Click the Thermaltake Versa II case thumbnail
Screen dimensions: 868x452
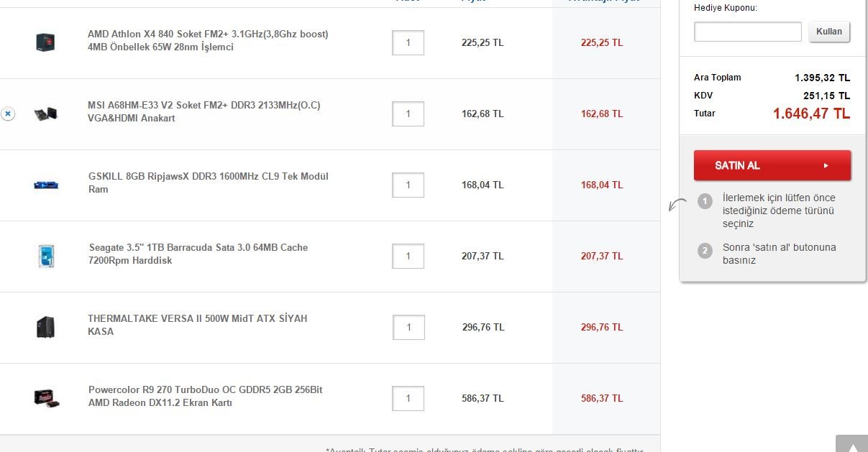[x=46, y=327]
